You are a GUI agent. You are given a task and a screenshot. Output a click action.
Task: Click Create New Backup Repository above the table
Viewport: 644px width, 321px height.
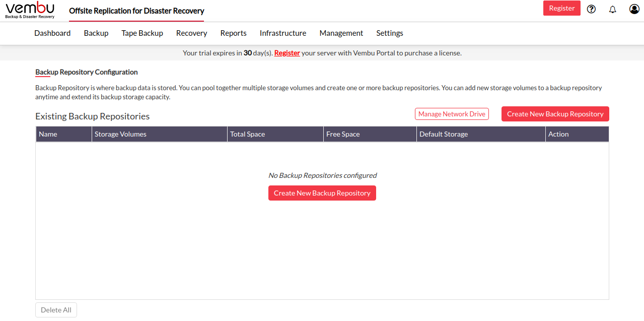pyautogui.click(x=555, y=114)
